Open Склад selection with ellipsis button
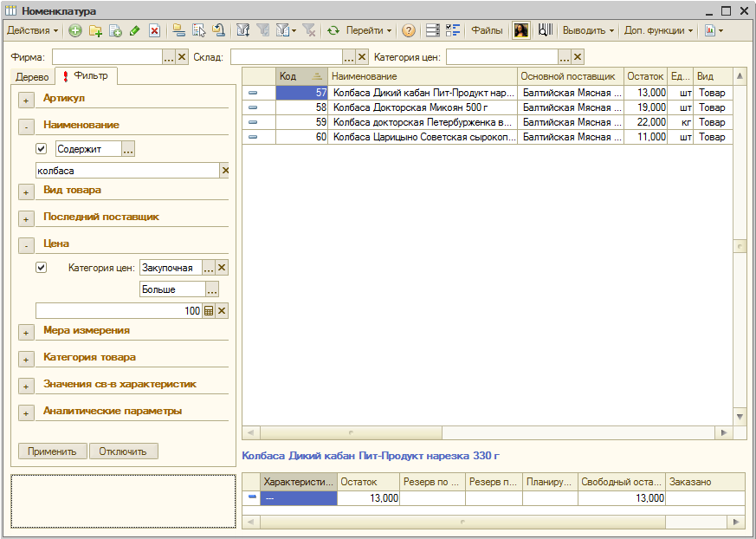The height and width of the screenshot is (539, 756). (349, 57)
